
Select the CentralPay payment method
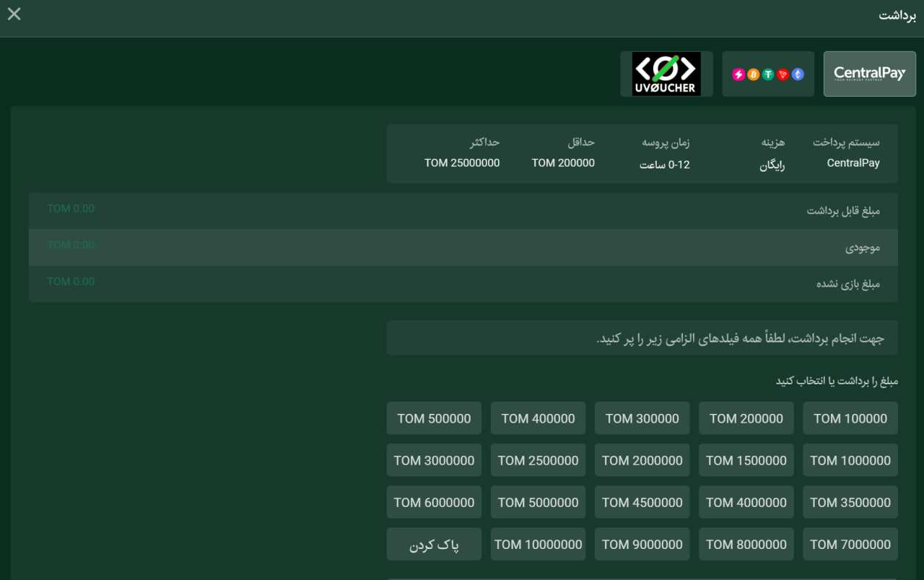click(869, 74)
